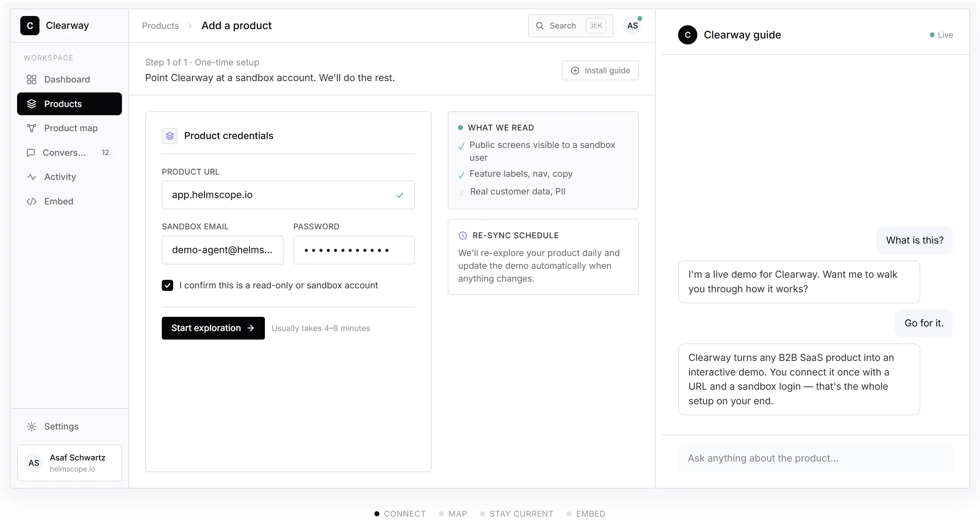
Task: Open Product map in the sidebar
Action: [69, 128]
